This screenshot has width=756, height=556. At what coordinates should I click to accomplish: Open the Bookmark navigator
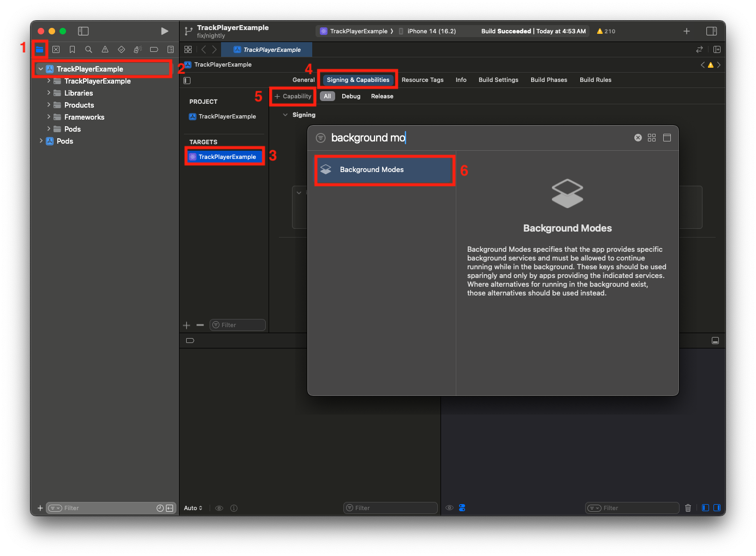tap(73, 49)
